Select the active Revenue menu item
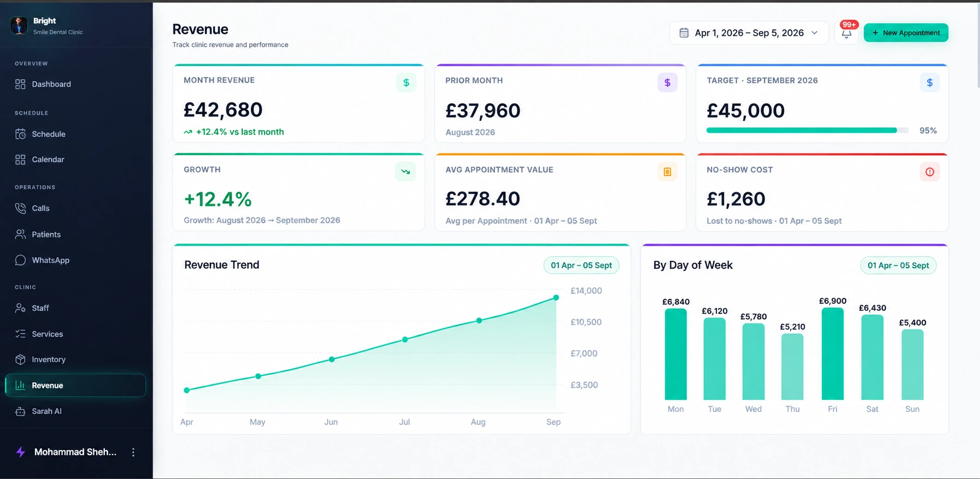This screenshot has height=479, width=980. (x=75, y=385)
